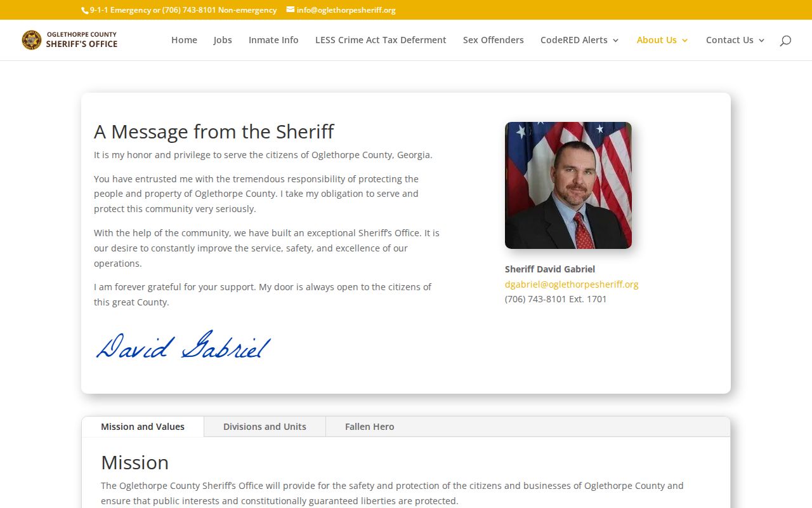Click the dgabriel@oglethorpesheriff.org email link
The width and height of the screenshot is (812, 508).
tap(572, 284)
